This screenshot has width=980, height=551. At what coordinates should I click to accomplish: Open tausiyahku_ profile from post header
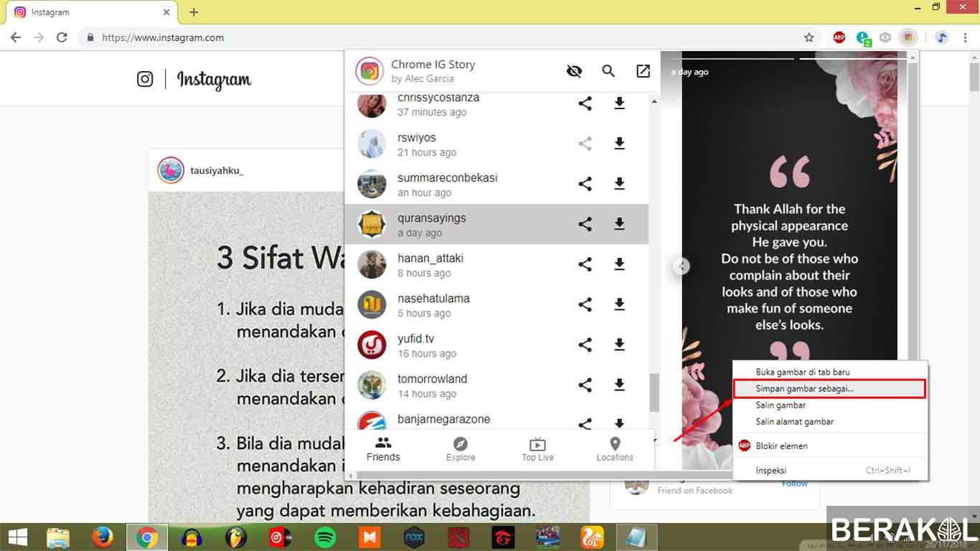click(217, 171)
